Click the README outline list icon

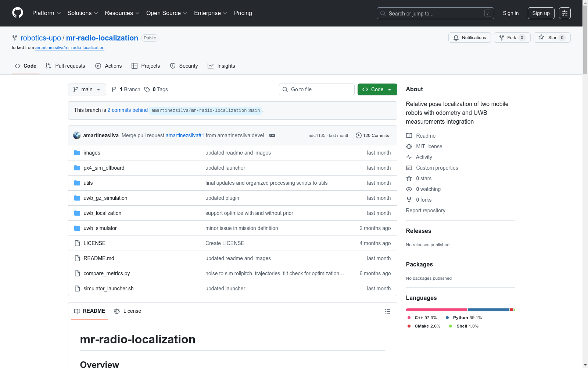pos(387,311)
